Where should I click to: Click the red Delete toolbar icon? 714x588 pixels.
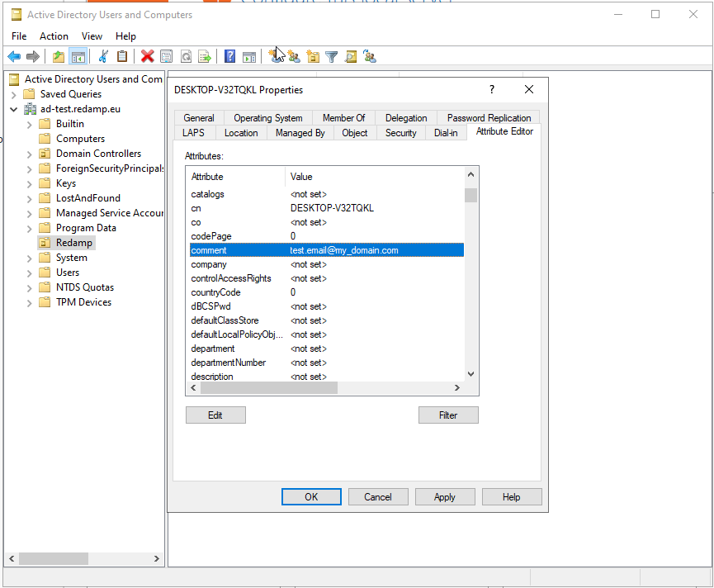[x=147, y=56]
